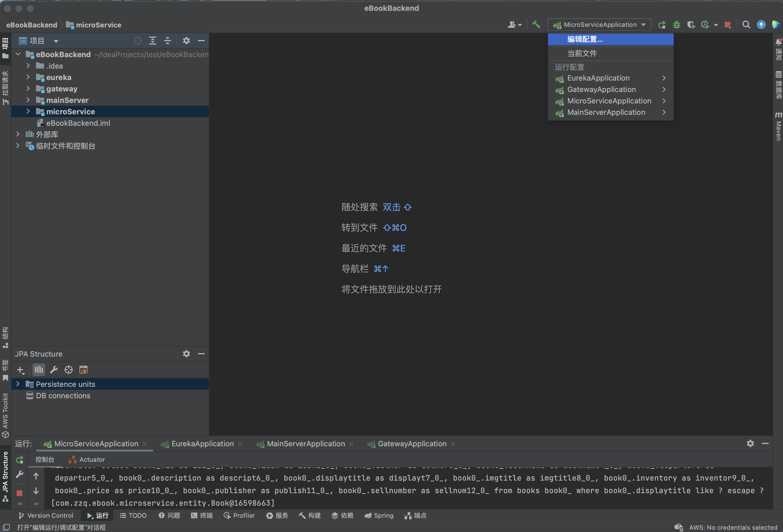
Task: Toggle the library view button in JPA Structure
Action: pos(39,370)
